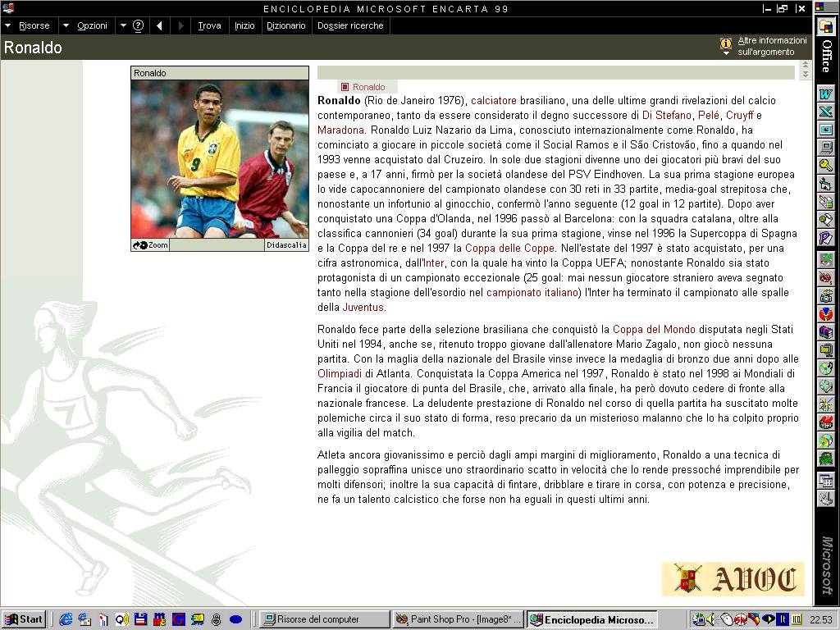Go back with the left arrow button
The width and height of the screenshot is (840, 630).
pyautogui.click(x=159, y=25)
